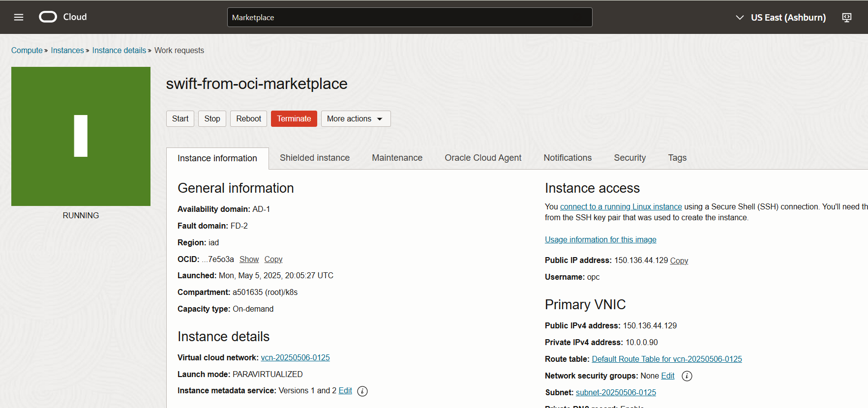Viewport: 868px width, 408px height.
Task: Select the Security tab
Action: (629, 158)
